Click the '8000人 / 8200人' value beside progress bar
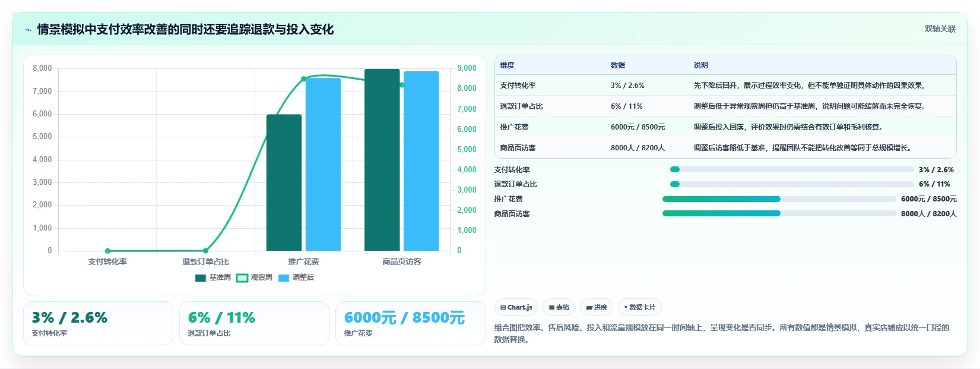 point(928,214)
